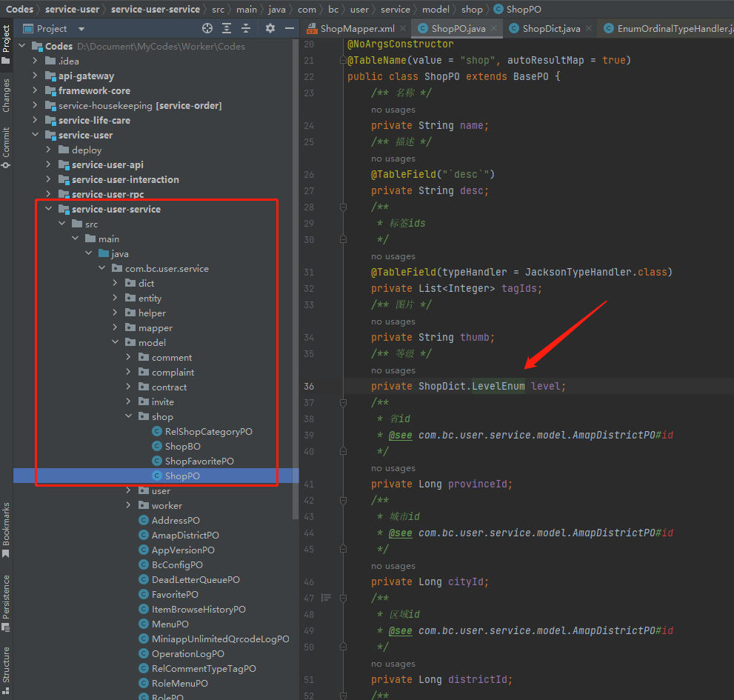Collapse the service-user module
This screenshot has width=734, height=700.
[35, 135]
